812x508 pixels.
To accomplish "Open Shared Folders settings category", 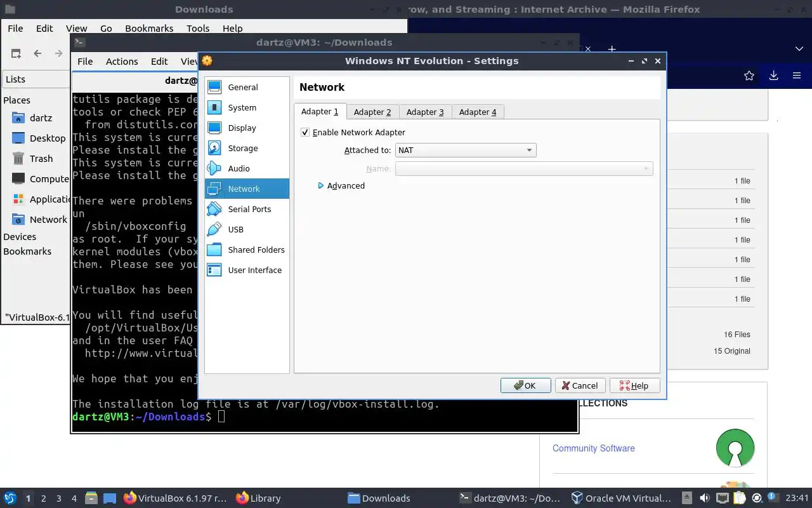I will 246,250.
